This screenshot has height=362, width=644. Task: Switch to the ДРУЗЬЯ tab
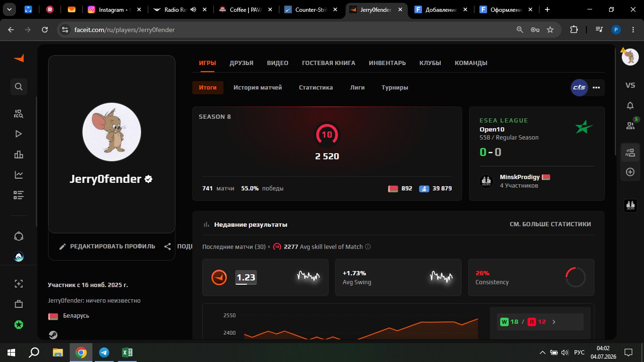pyautogui.click(x=241, y=63)
